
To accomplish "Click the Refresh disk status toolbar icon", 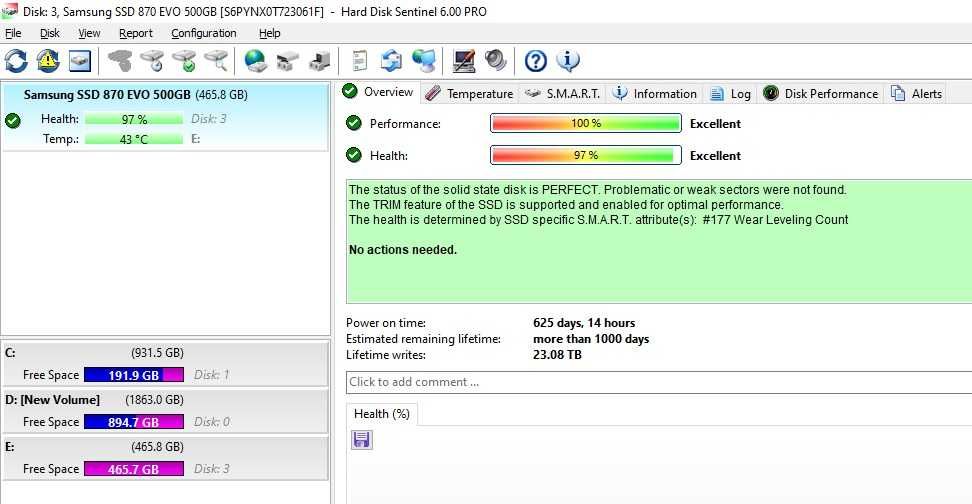I will (x=16, y=61).
